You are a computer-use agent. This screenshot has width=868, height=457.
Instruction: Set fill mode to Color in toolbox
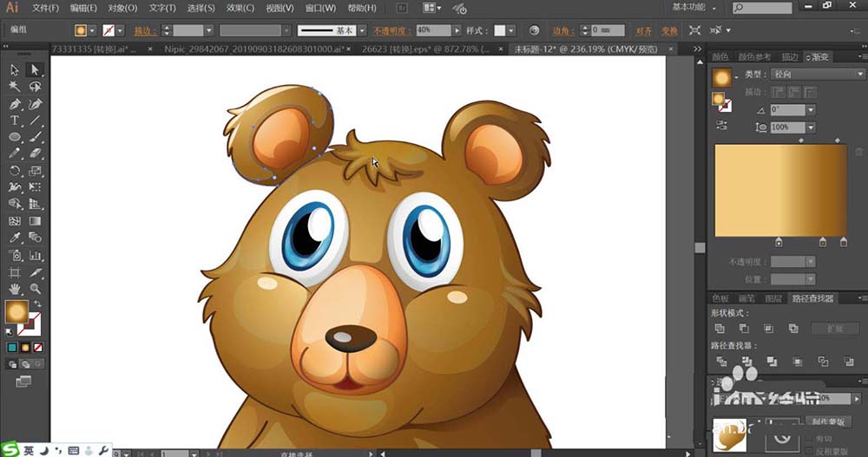pos(12,348)
